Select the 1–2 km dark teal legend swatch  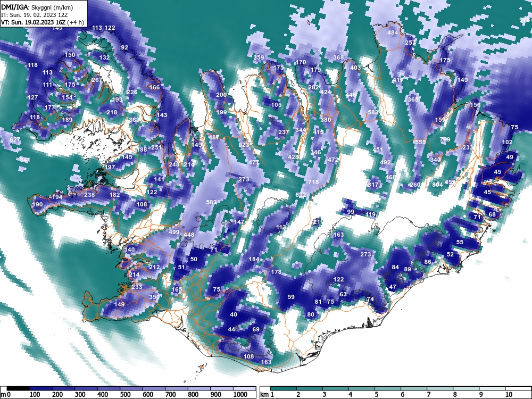point(284,389)
